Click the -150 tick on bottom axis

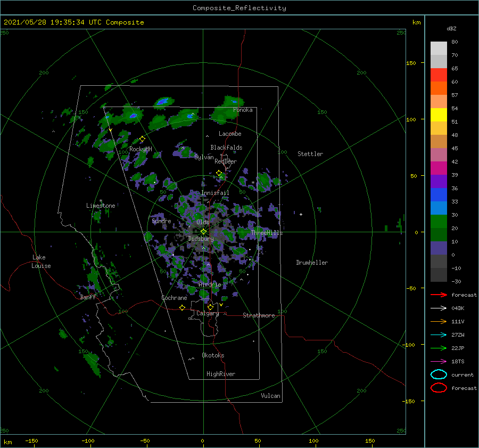(x=31, y=441)
